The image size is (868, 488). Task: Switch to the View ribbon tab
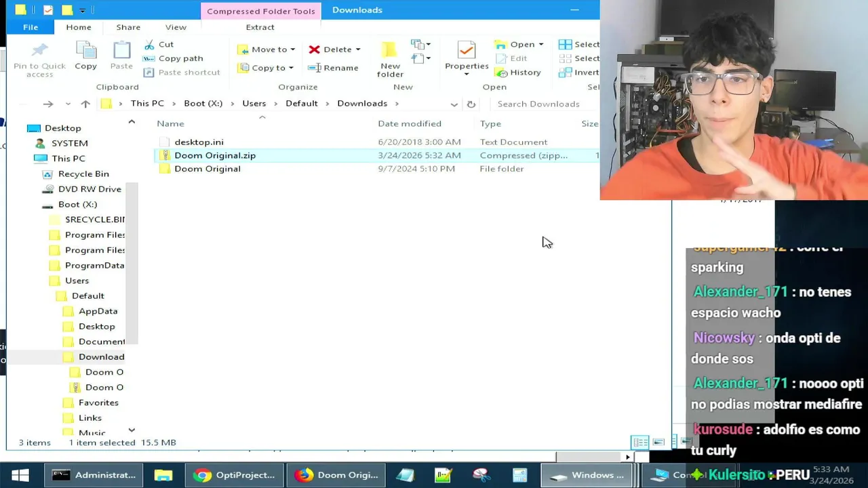176,27
